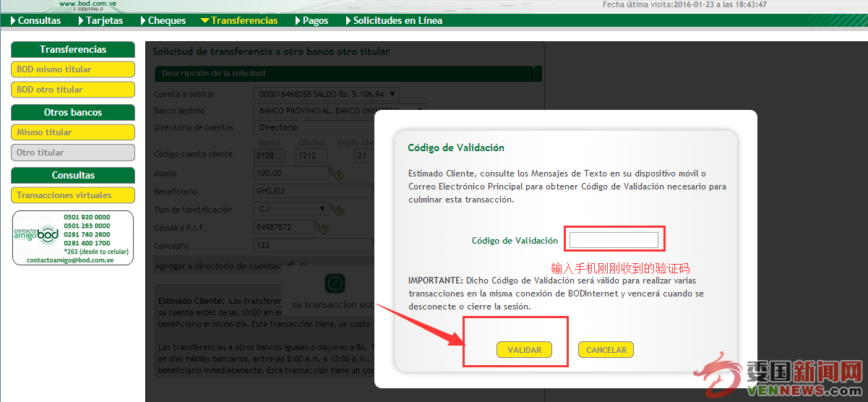The image size is (868, 402).
Task: Click the Fecha última visita text
Action: pos(684,4)
